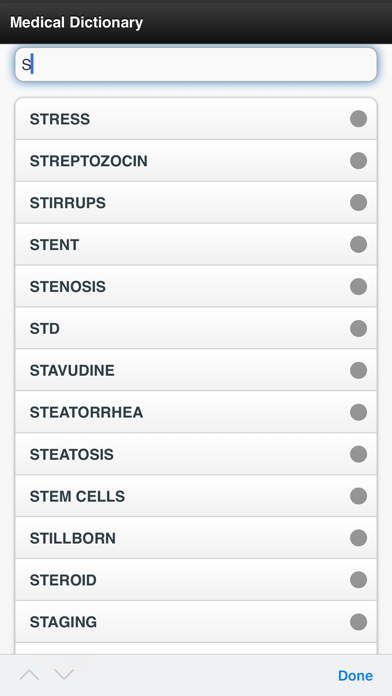View the STEROID definition

(196, 580)
